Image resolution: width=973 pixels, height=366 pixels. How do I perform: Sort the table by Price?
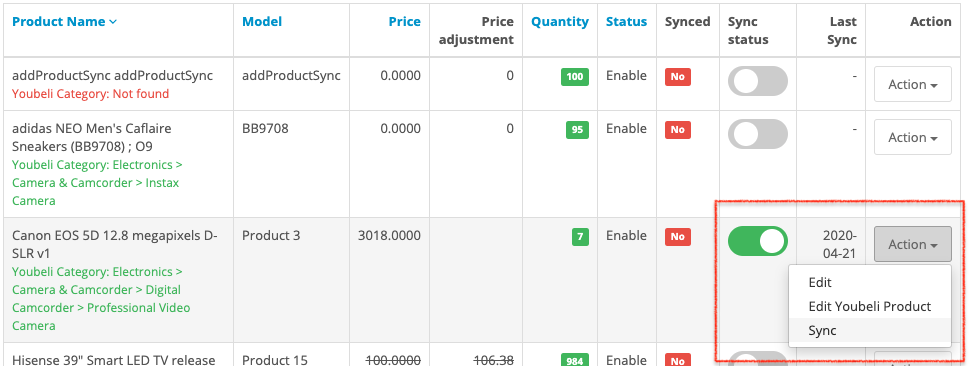coord(405,22)
